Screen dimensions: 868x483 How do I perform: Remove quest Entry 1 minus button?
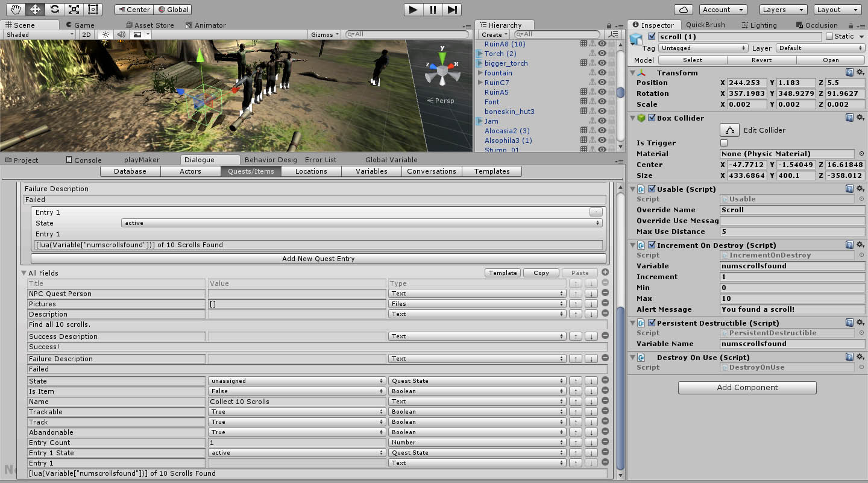(596, 212)
